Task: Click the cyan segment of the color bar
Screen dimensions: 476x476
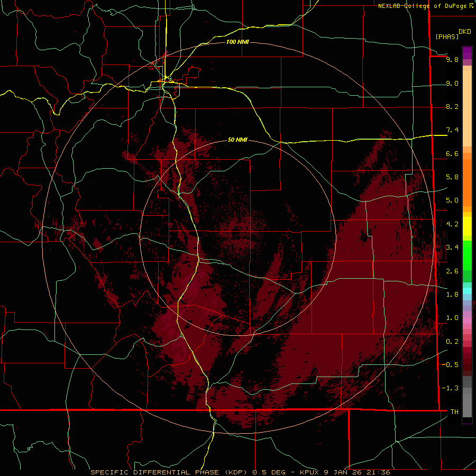Action: [x=467, y=291]
